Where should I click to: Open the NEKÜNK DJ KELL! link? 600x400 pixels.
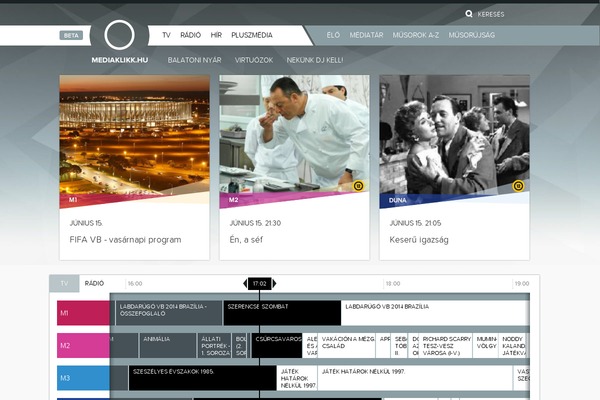(x=315, y=60)
